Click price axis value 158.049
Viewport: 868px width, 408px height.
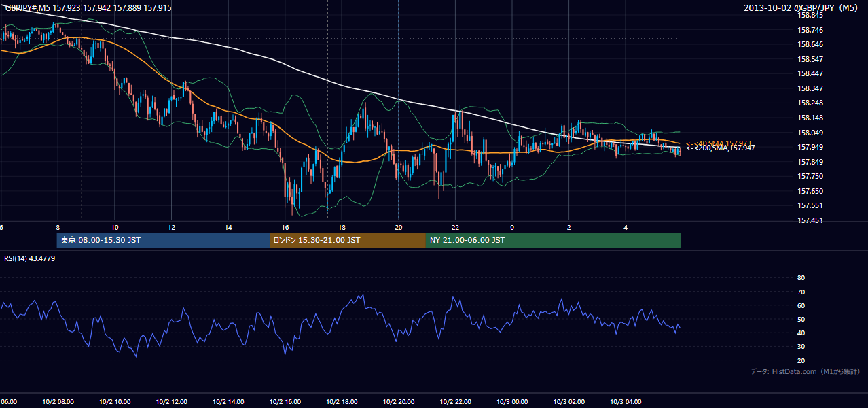coord(810,133)
